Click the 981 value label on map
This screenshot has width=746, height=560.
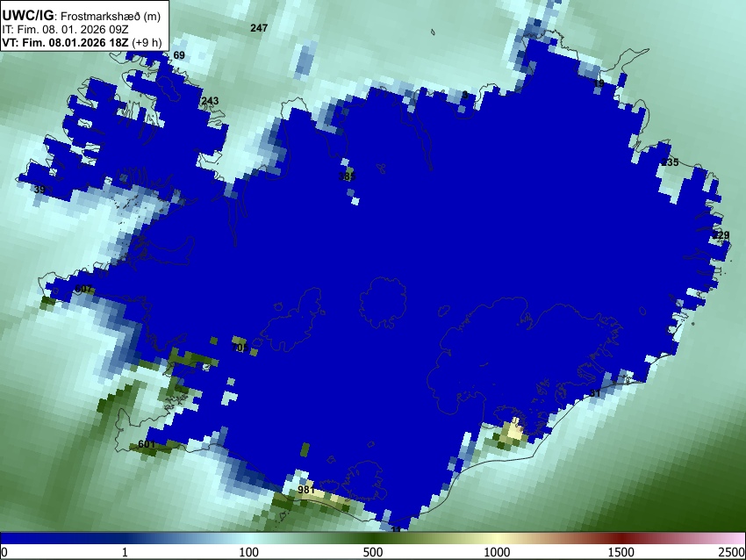coord(306,490)
